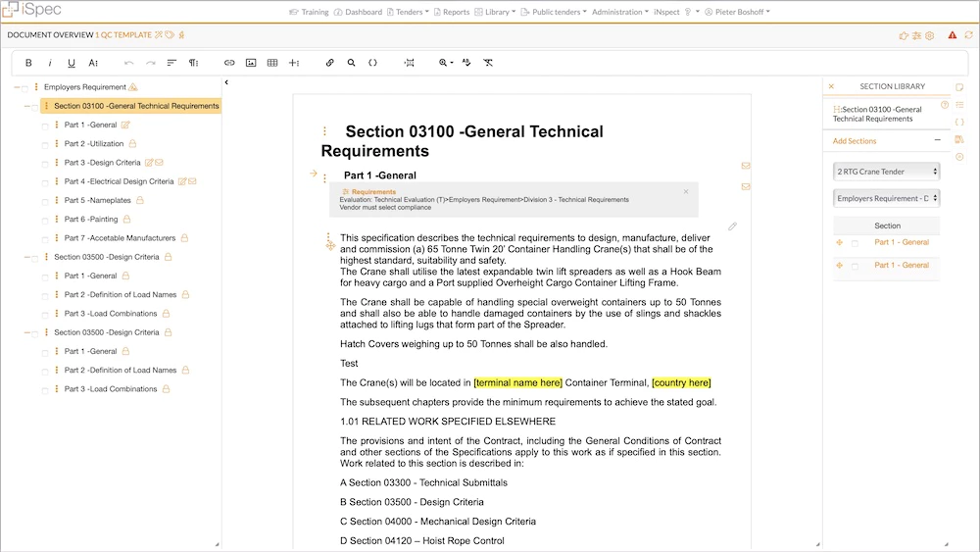980x552 pixels.
Task: Dismiss the Requirements info box
Action: pos(686,191)
